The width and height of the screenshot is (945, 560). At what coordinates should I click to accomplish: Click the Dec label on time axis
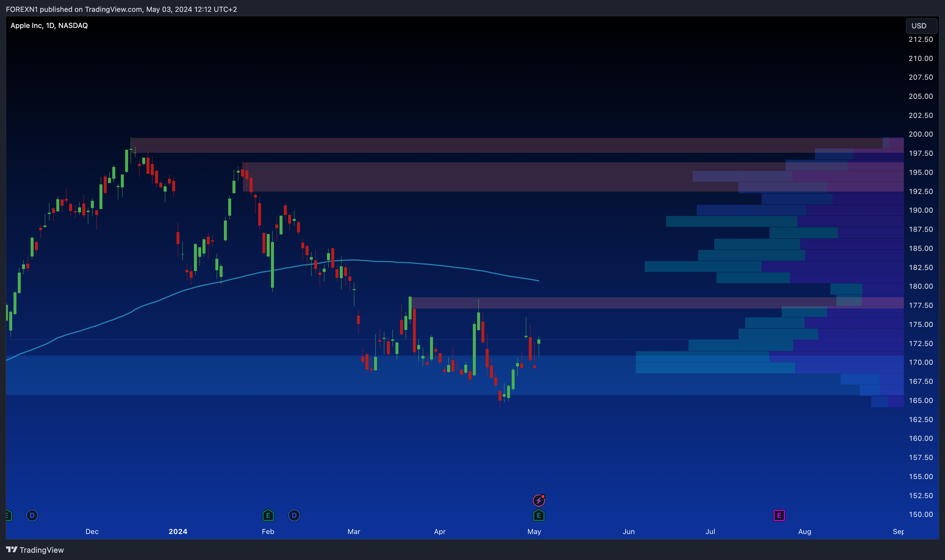pos(92,531)
